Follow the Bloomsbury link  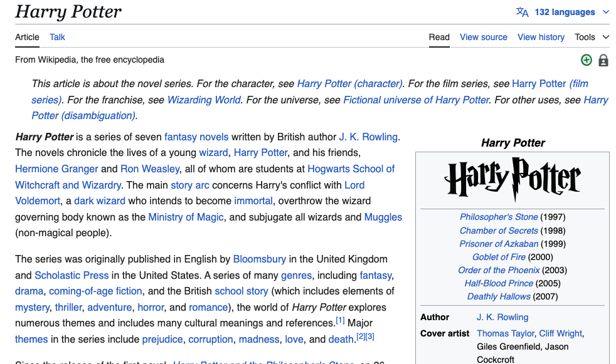(x=259, y=259)
